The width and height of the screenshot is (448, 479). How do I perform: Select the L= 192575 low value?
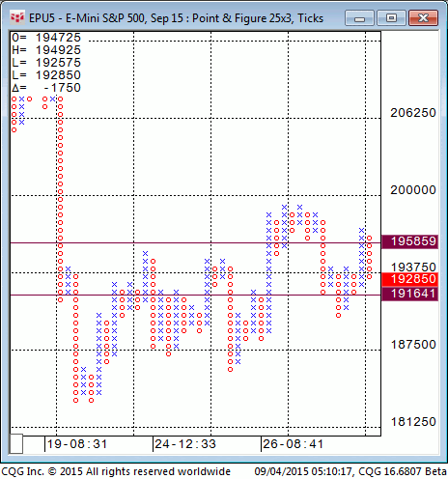(x=46, y=63)
